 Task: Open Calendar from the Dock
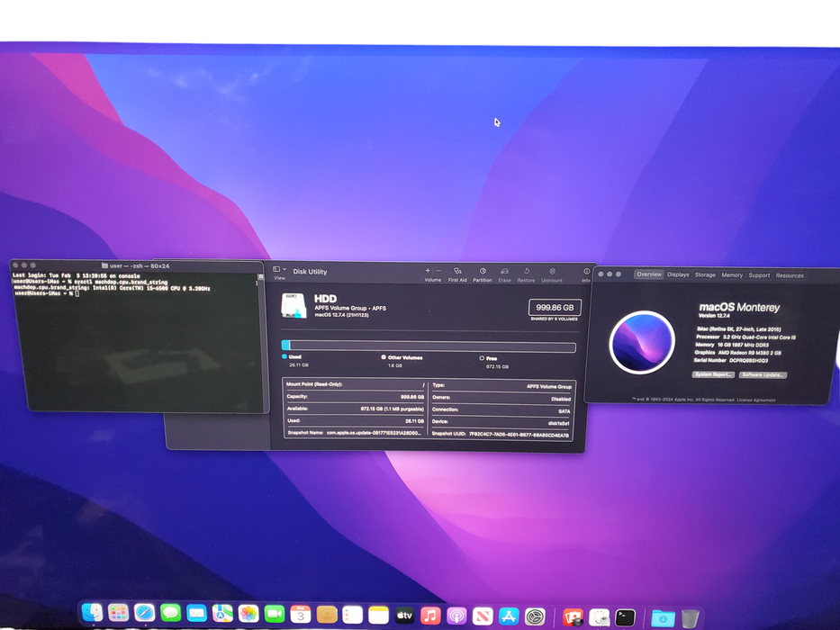click(x=301, y=615)
